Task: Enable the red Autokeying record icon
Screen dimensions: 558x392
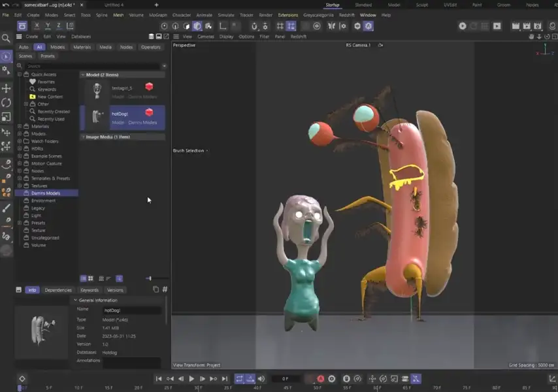Action: pyautogui.click(x=320, y=378)
